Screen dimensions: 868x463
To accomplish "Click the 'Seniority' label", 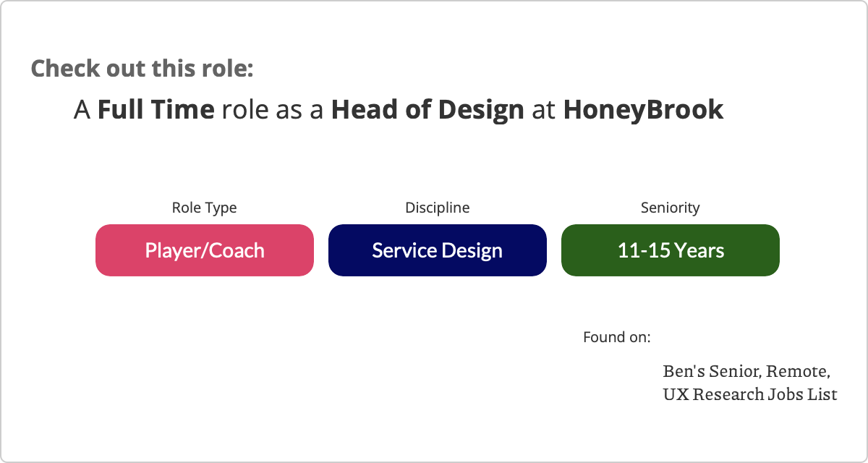I will pyautogui.click(x=670, y=208).
